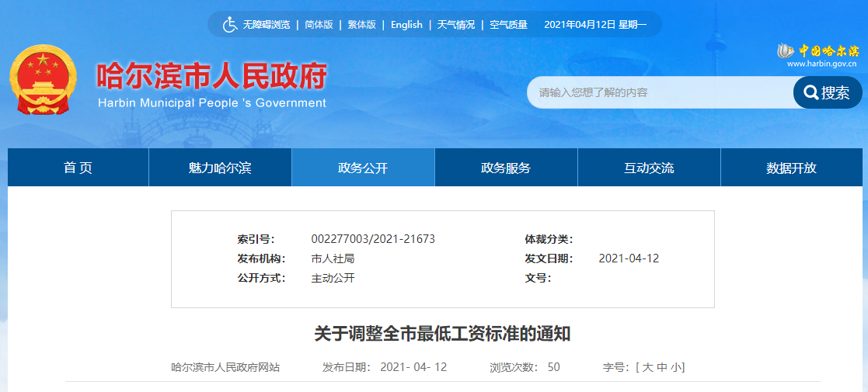Open 互动交流 navigation tab
The height and width of the screenshot is (392, 868).
point(649,168)
